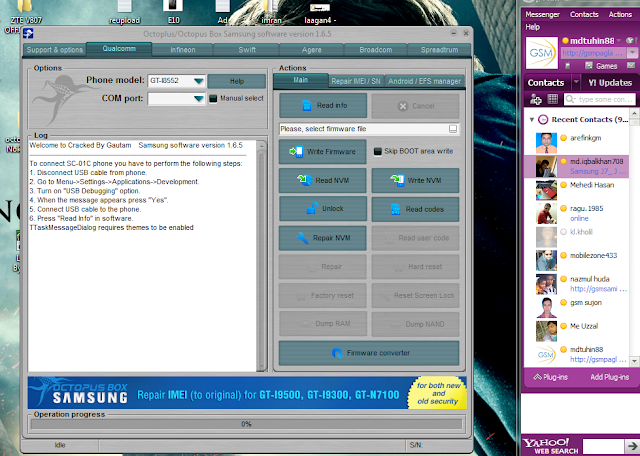Click the reupload desktop icon

pos(124,12)
